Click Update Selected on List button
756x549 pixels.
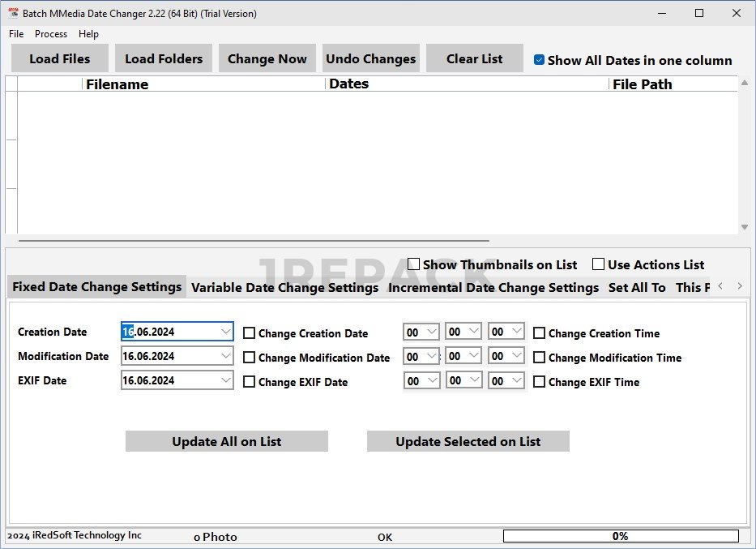pyautogui.click(x=468, y=441)
